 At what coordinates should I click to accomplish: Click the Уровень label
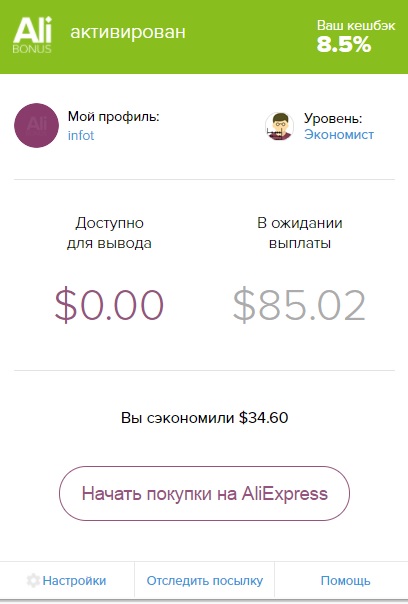click(x=333, y=118)
